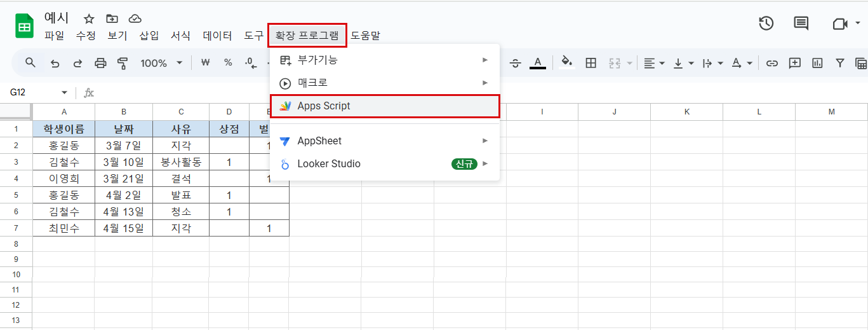Click the 확장 프로그램 menu
Screen dimensions: 868x330
[307, 36]
